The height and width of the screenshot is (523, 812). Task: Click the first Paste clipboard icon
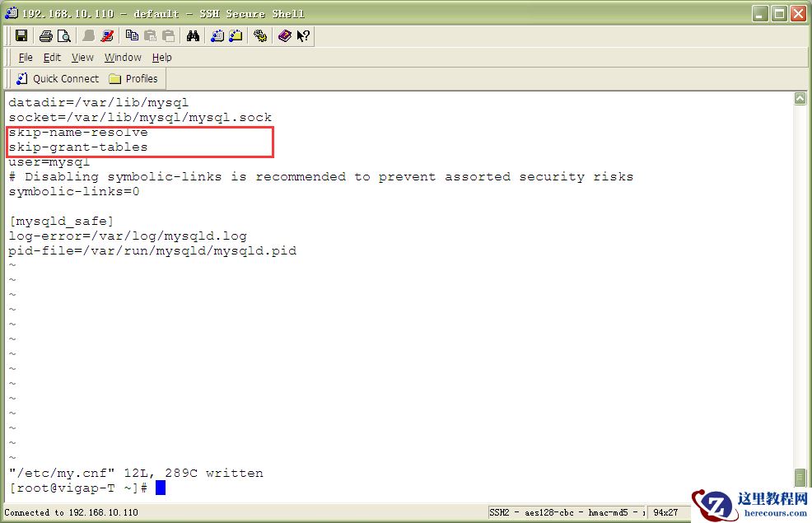[x=150, y=35]
